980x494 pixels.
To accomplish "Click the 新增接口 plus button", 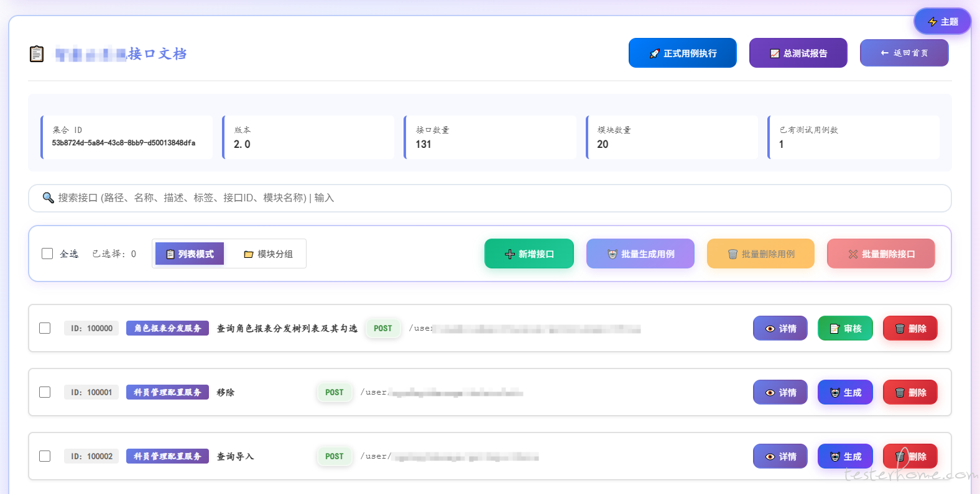I will (x=529, y=254).
